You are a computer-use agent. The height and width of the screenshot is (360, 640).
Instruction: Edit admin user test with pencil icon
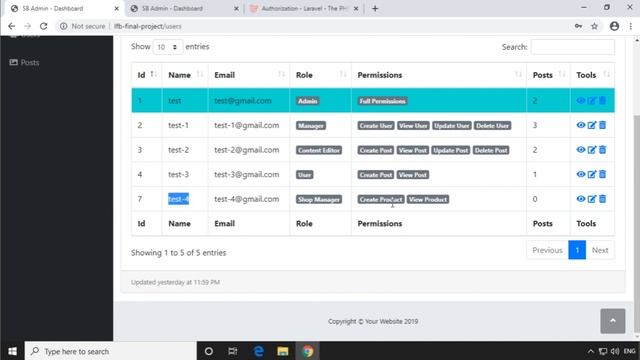point(592,100)
